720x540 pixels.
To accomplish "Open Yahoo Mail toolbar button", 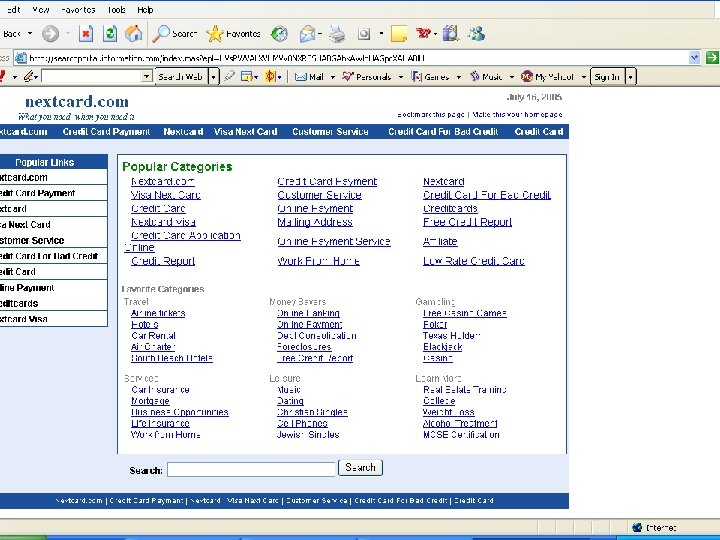I will pyautogui.click(x=309, y=77).
